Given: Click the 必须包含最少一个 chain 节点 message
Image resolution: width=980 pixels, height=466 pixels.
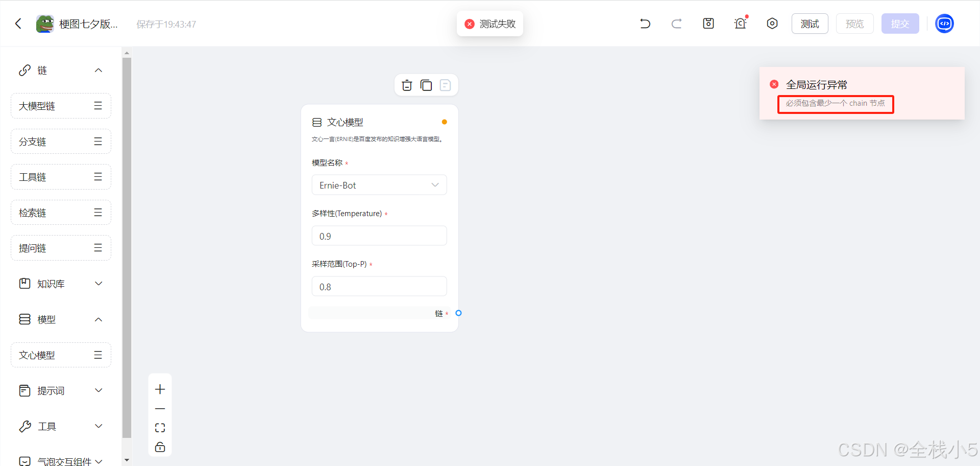Looking at the screenshot, I should pyautogui.click(x=836, y=103).
